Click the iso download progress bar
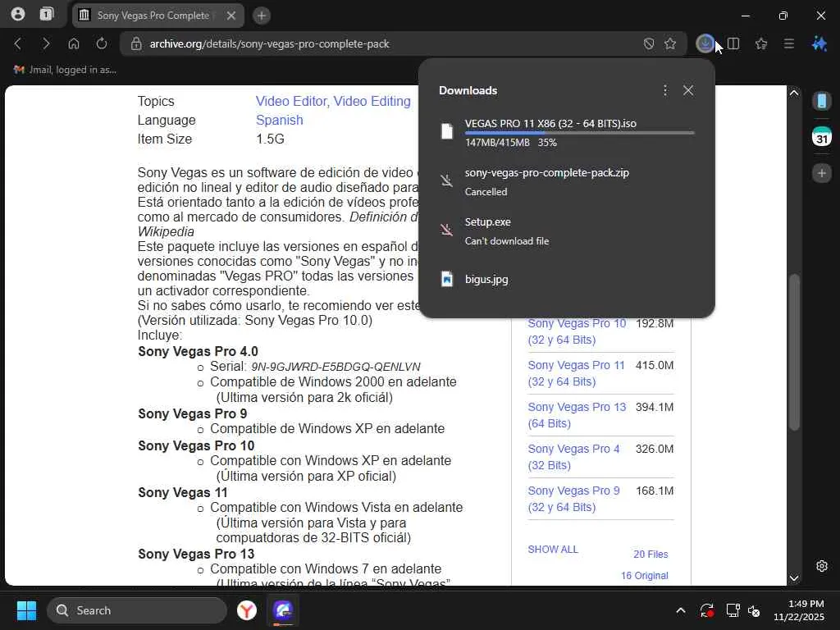The width and height of the screenshot is (840, 630). tap(580, 133)
